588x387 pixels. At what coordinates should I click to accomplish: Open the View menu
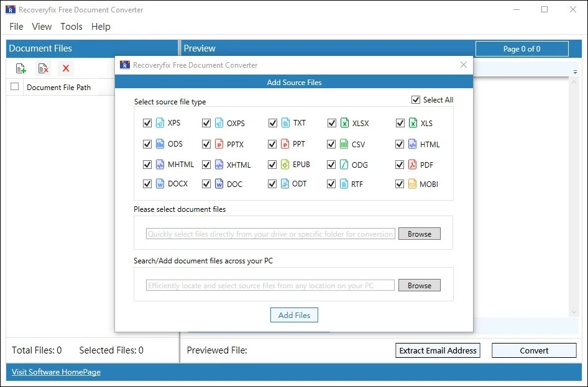[42, 27]
